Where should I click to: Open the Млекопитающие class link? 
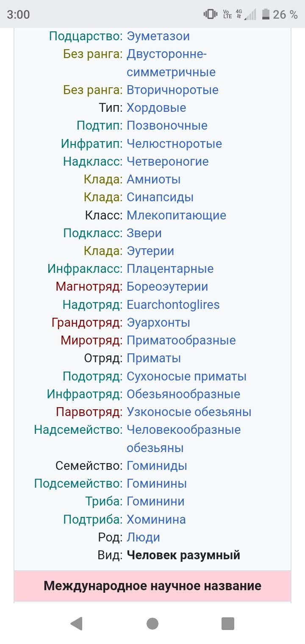(176, 215)
